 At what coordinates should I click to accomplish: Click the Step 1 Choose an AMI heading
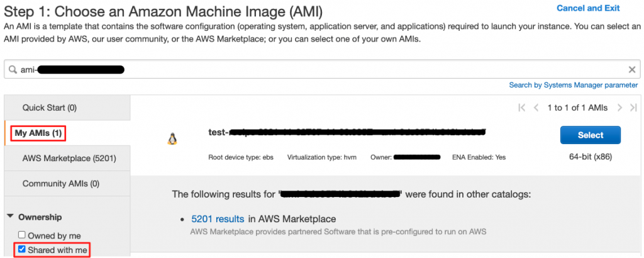[163, 11]
